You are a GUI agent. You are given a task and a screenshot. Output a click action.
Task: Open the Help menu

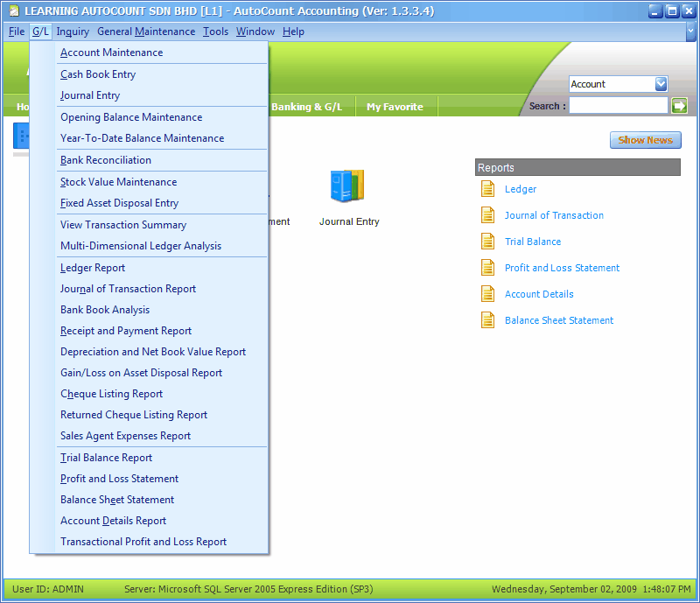tap(293, 32)
